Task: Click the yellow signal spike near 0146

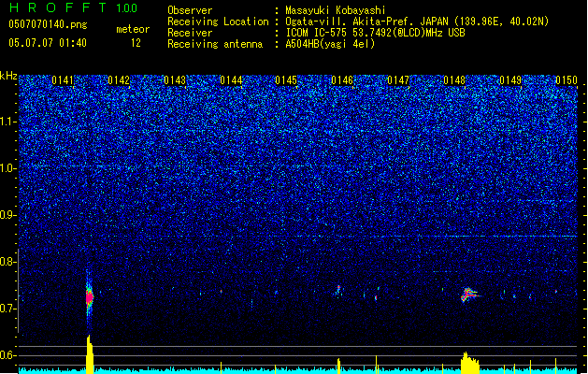Action: 338,366
